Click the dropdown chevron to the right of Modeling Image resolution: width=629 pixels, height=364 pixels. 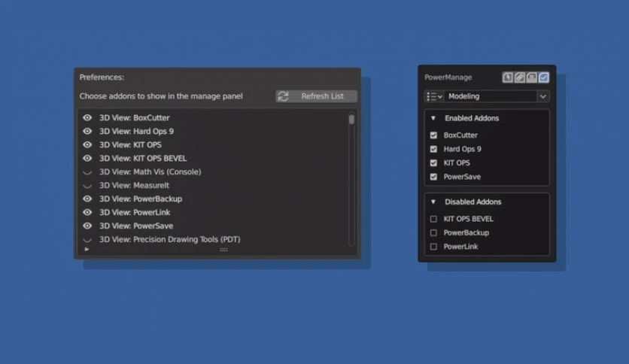543,96
